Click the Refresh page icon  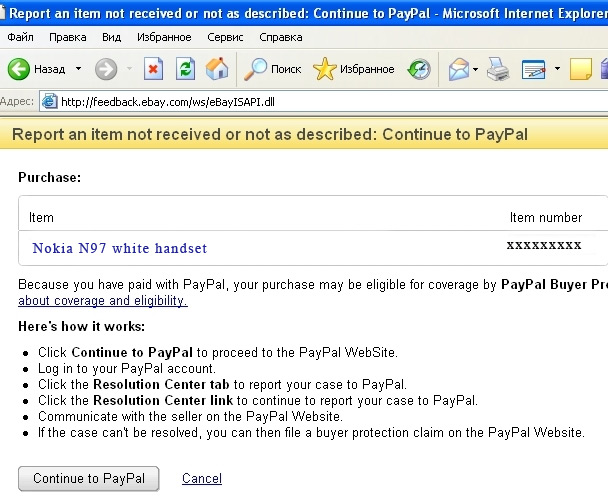tap(185, 69)
